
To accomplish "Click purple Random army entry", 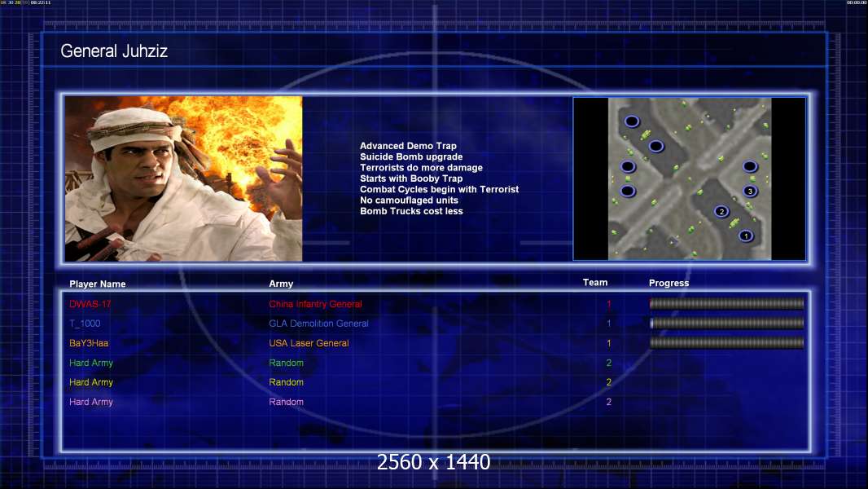I will tap(286, 402).
